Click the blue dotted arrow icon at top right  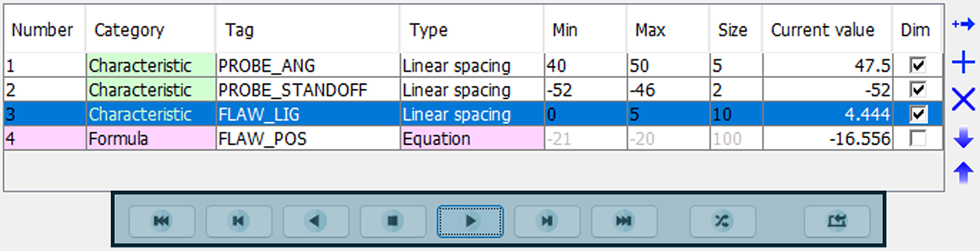pos(963,26)
